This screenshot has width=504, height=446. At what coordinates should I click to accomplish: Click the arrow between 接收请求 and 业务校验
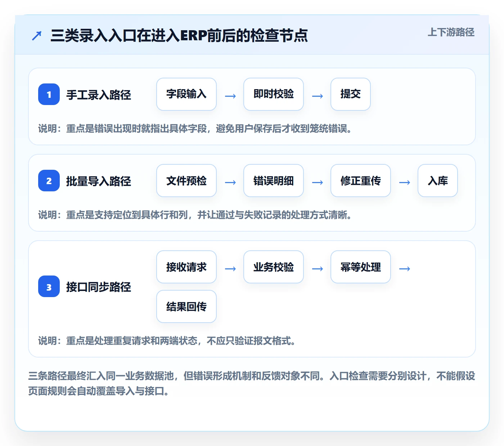230,269
